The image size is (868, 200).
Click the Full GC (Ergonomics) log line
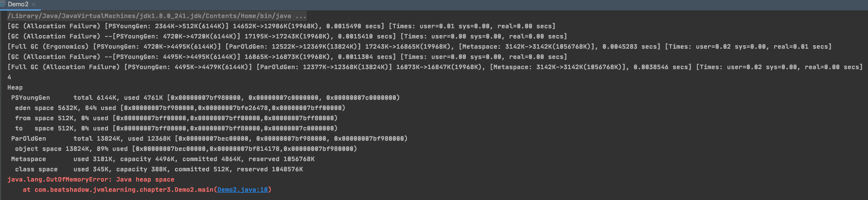[420, 47]
